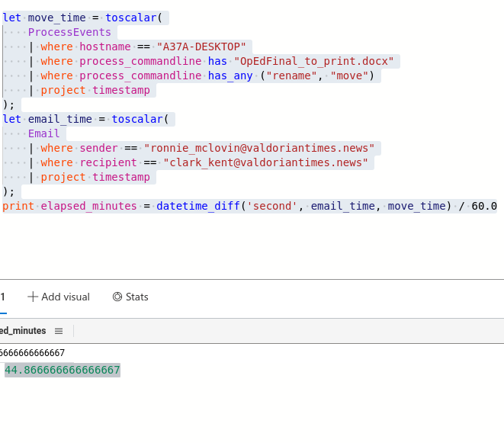Switch to the results tab labeled 1

[3, 297]
